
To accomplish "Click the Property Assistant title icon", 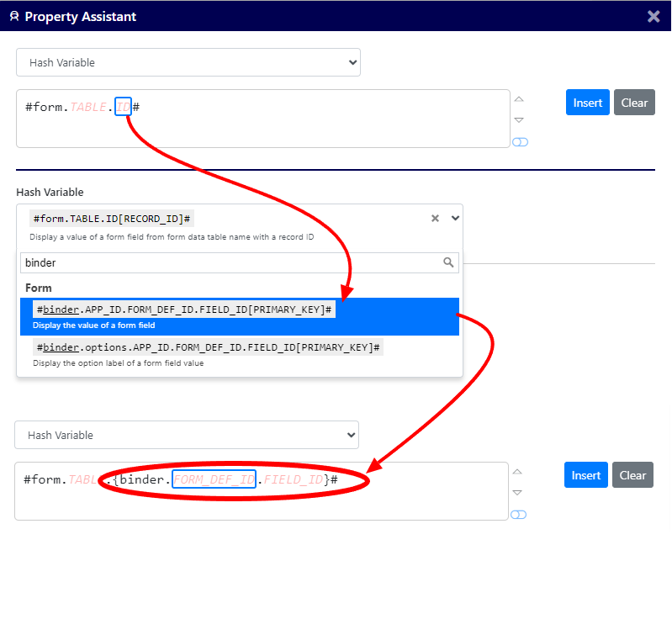I will 13,17.
